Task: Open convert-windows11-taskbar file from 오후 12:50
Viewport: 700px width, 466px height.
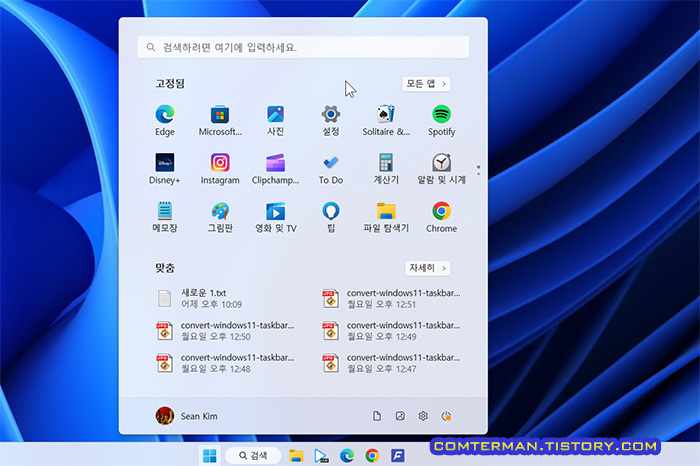Action: (x=225, y=331)
